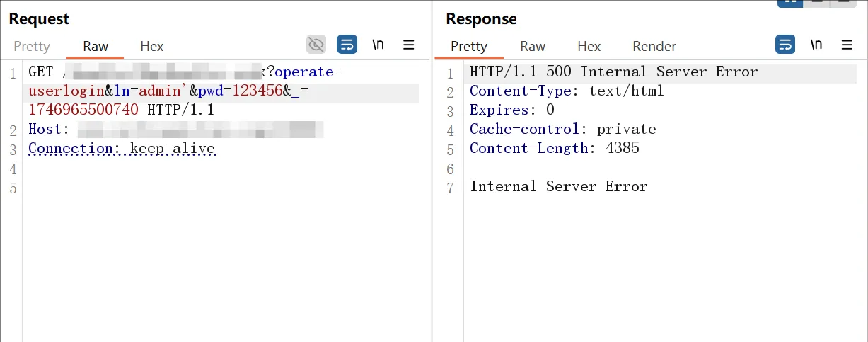Click the '123456' pwd parameter value
868x342 pixels.
pyautogui.click(x=258, y=91)
